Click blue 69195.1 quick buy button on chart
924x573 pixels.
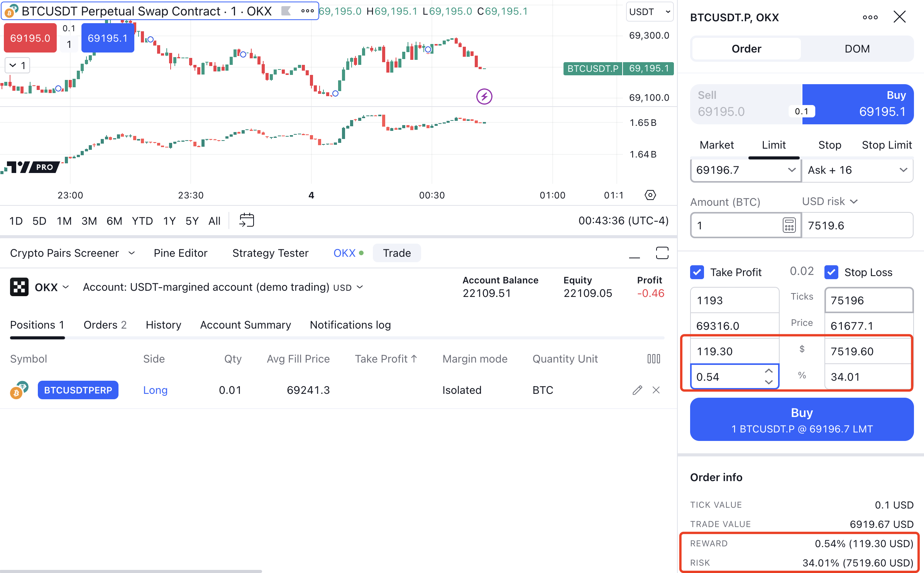[x=107, y=38]
